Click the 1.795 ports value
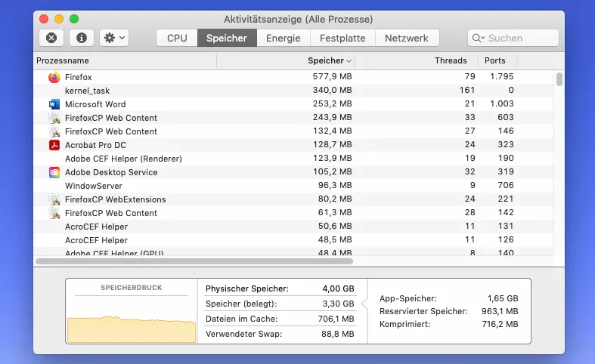Viewport: 595px width, 364px height. pyautogui.click(x=502, y=76)
